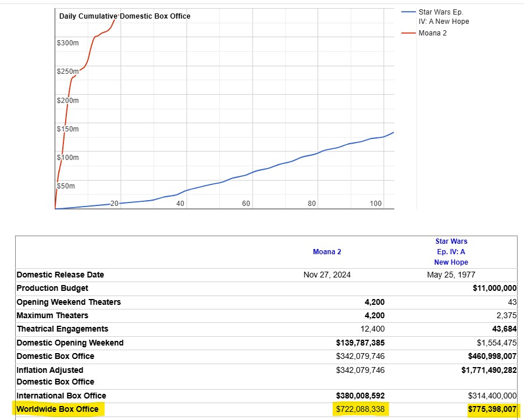Screen dimensions: 524x420
Task: Click the $380,008,592 international box office cell
Action: pos(360,396)
